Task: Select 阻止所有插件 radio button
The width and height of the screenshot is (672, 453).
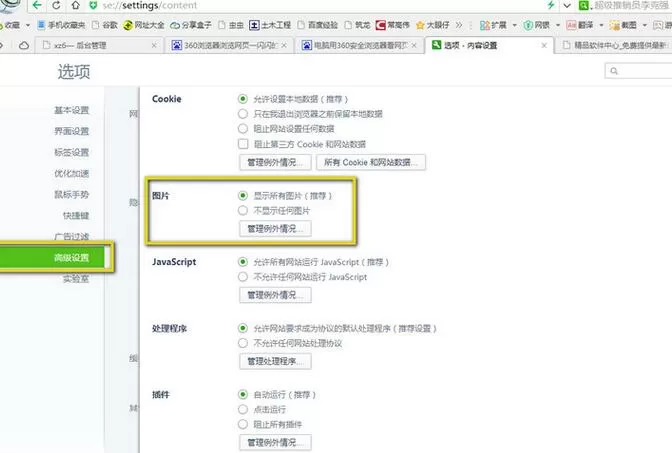Action: 243,424
